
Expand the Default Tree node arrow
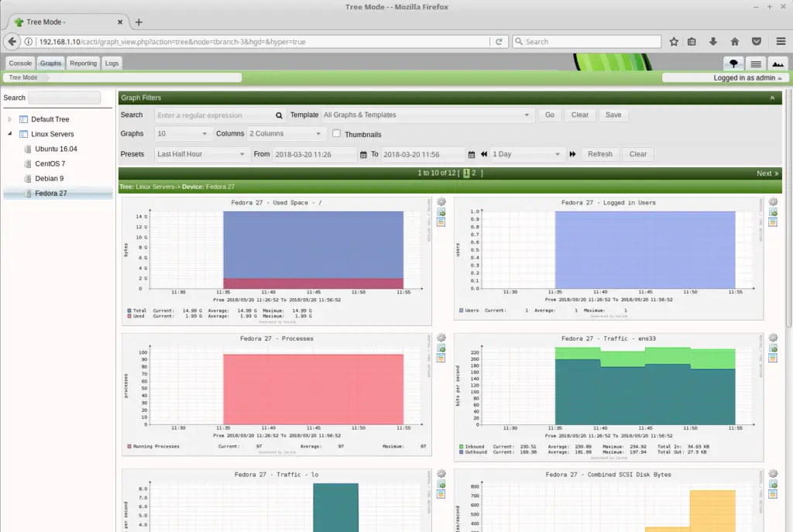pos(9,119)
